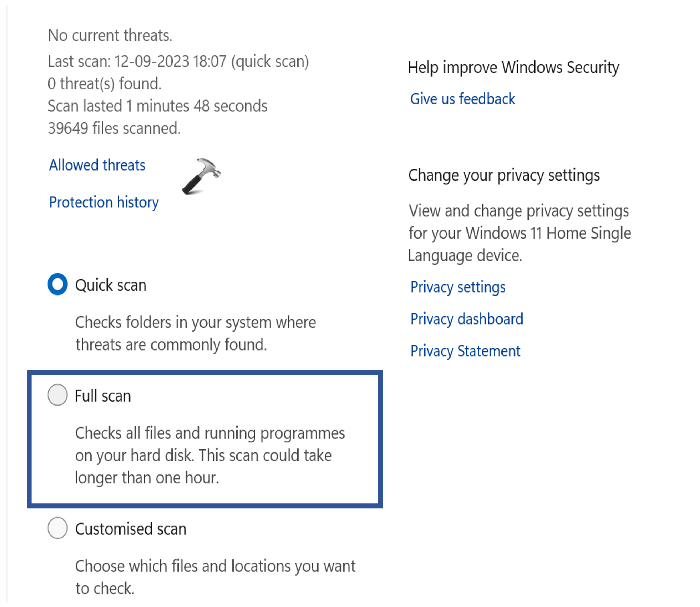Click the 39649 files scanned text
700x607 pixels.
click(x=114, y=129)
